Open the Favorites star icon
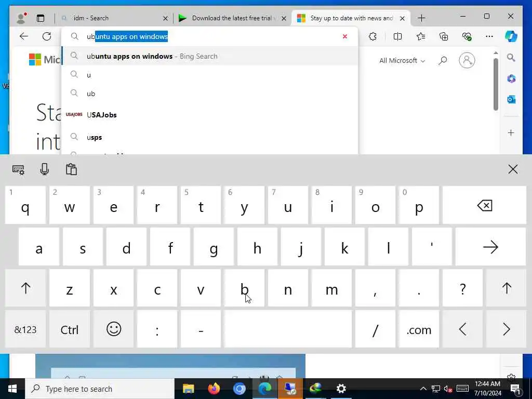Screen dimensions: 532x399 point(421,36)
